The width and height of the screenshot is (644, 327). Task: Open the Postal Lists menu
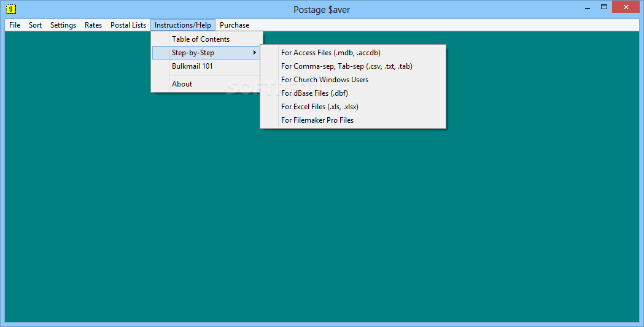click(x=128, y=25)
